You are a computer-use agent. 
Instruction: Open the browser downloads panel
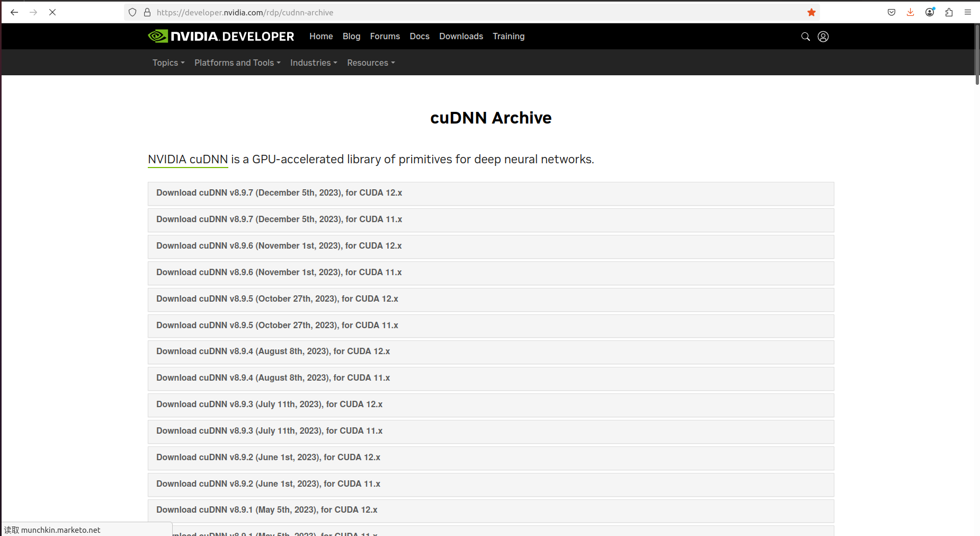[911, 12]
